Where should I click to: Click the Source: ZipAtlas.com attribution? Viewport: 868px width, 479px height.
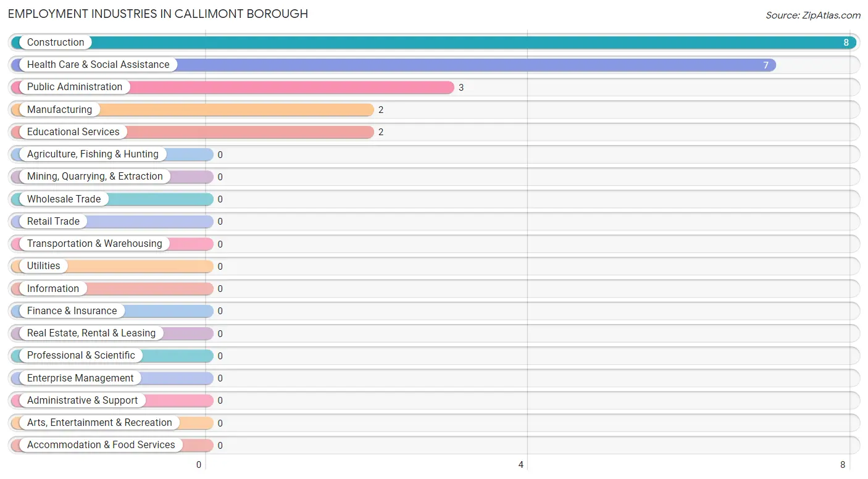click(813, 15)
